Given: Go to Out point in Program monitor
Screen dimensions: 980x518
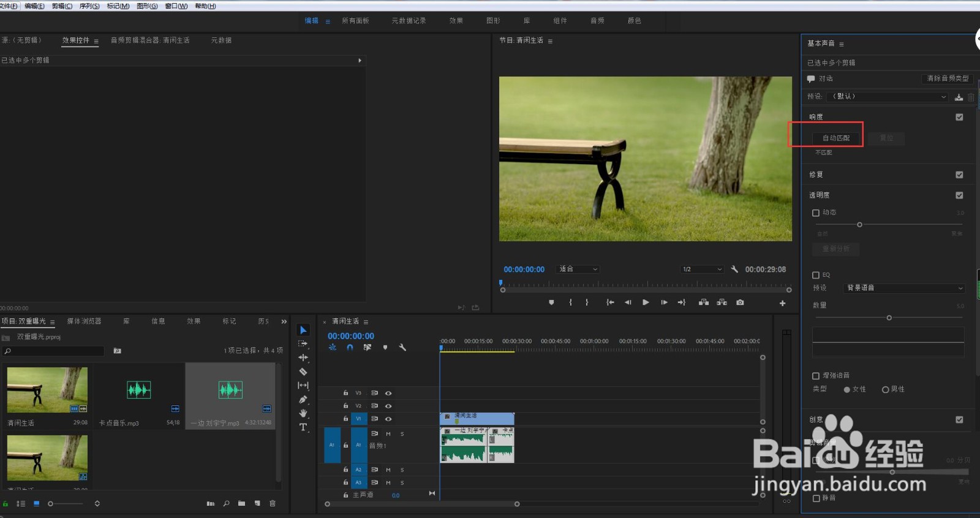Looking at the screenshot, I should [x=682, y=302].
